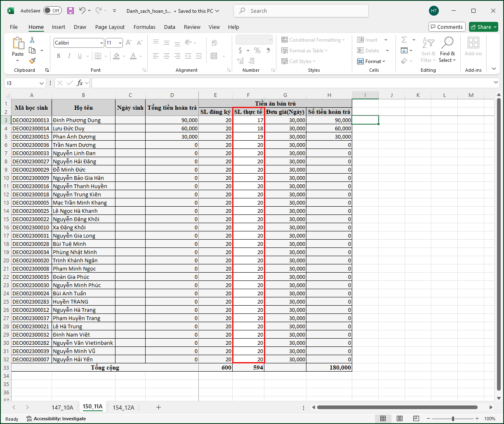Click Percent Style icon
This screenshot has height=424, width=504.
(x=257, y=50)
